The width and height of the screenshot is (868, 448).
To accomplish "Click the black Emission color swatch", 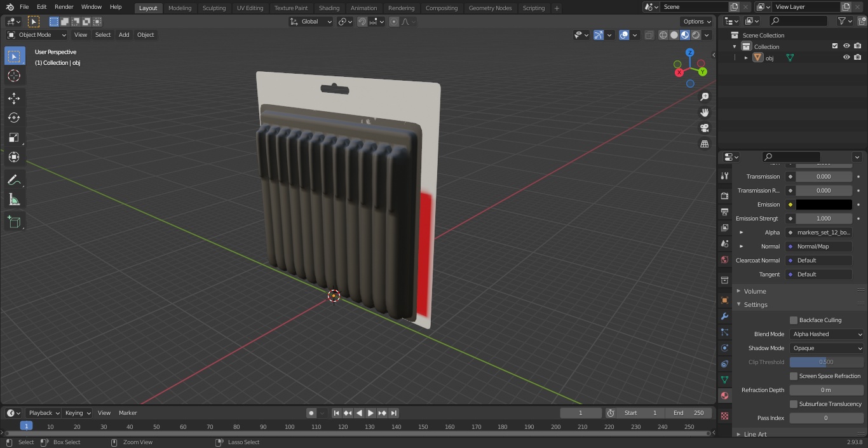I will (824, 205).
